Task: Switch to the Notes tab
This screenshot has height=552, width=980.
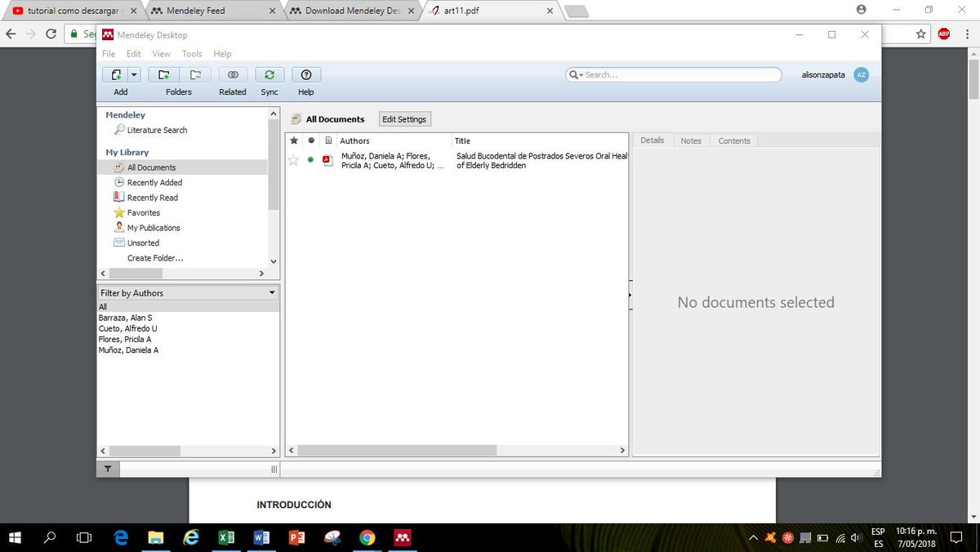Action: [691, 140]
